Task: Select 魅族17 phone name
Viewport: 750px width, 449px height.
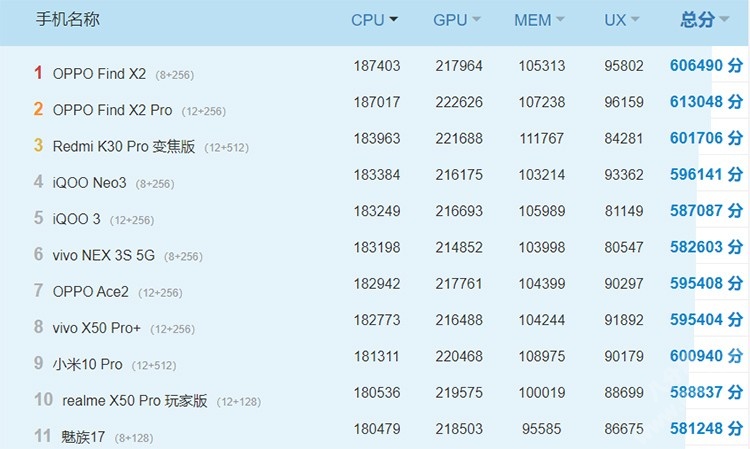Action: click(83, 437)
